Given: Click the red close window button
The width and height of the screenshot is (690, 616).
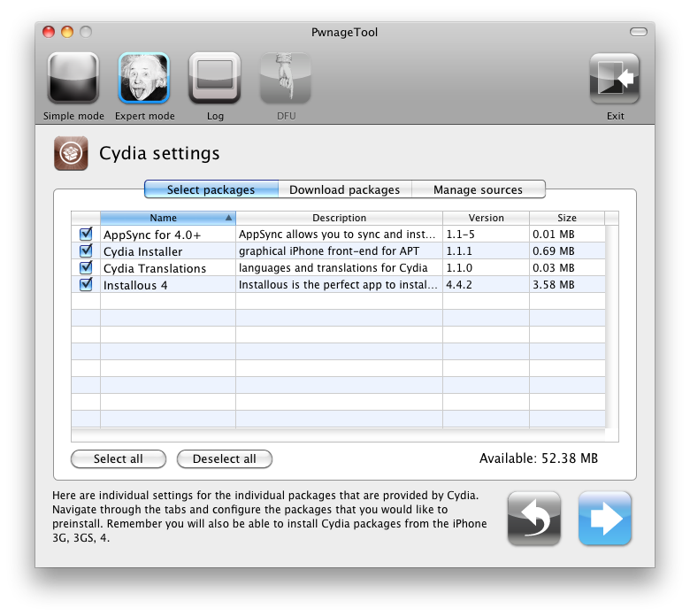Looking at the screenshot, I should coord(49,32).
